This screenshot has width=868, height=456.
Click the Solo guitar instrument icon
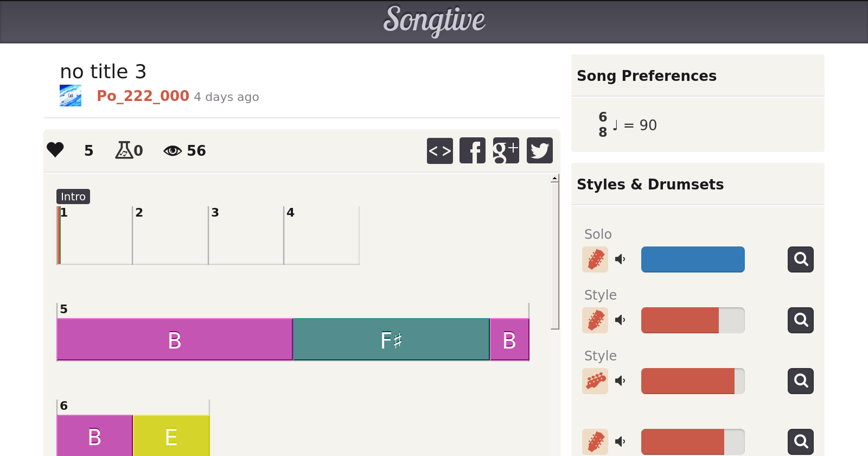tap(595, 259)
